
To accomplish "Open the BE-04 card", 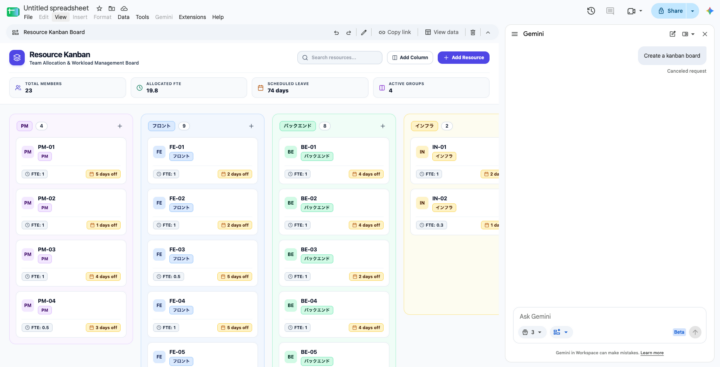I will pos(334,315).
